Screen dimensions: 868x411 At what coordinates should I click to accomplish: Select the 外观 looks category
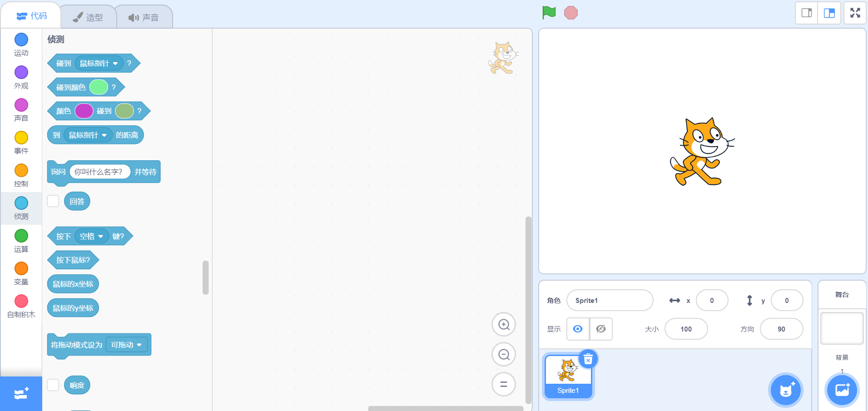click(x=21, y=78)
